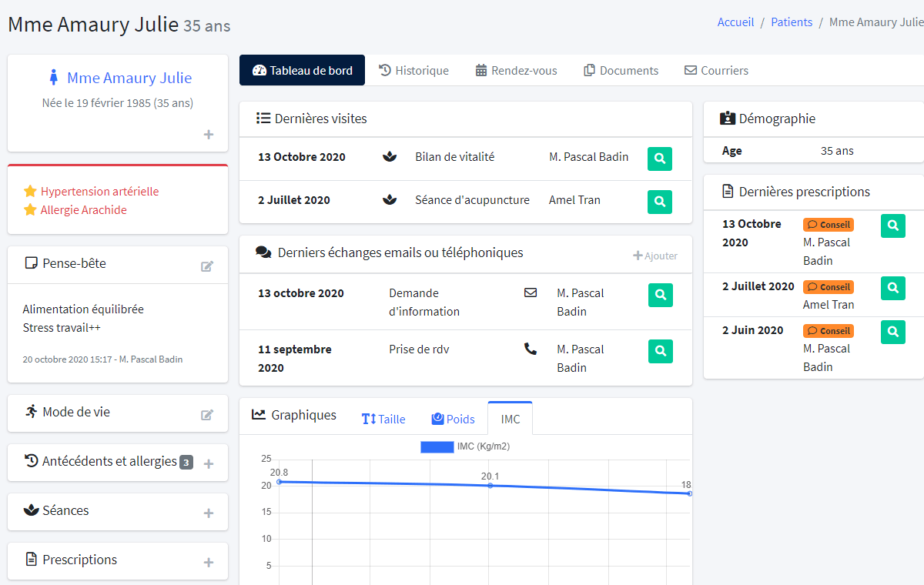Click the email envelope icon for Demande d'information

click(x=531, y=292)
